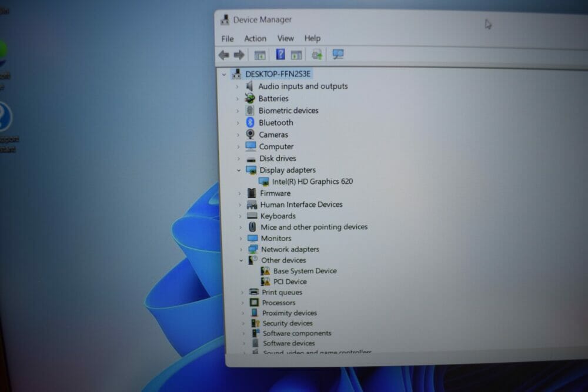Select the Software devices label

[289, 343]
